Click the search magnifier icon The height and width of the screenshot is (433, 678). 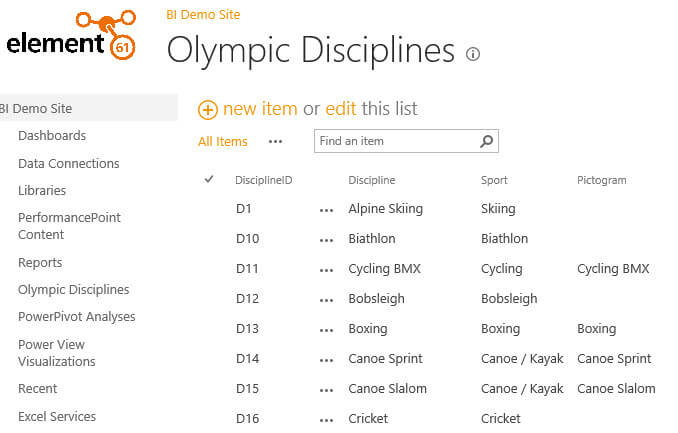click(486, 141)
